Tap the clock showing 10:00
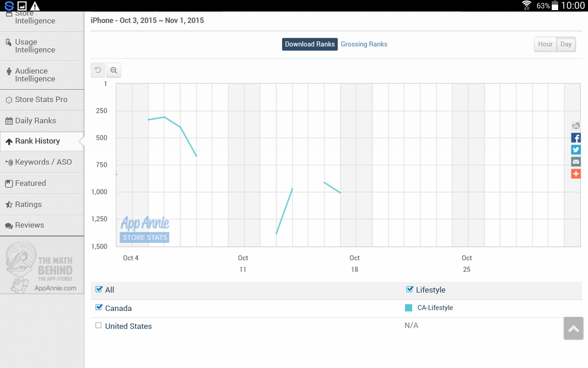This screenshot has height=368, width=588. tap(573, 6)
